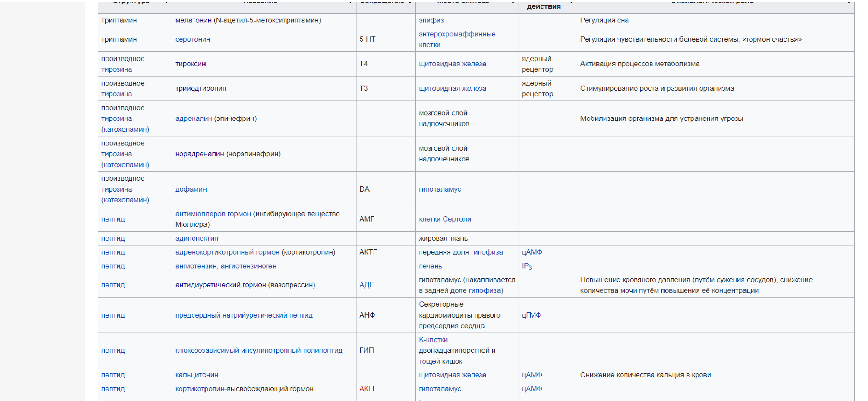The height and width of the screenshot is (401, 868).
Task: Open the red АКГГ link
Action: pyautogui.click(x=368, y=389)
